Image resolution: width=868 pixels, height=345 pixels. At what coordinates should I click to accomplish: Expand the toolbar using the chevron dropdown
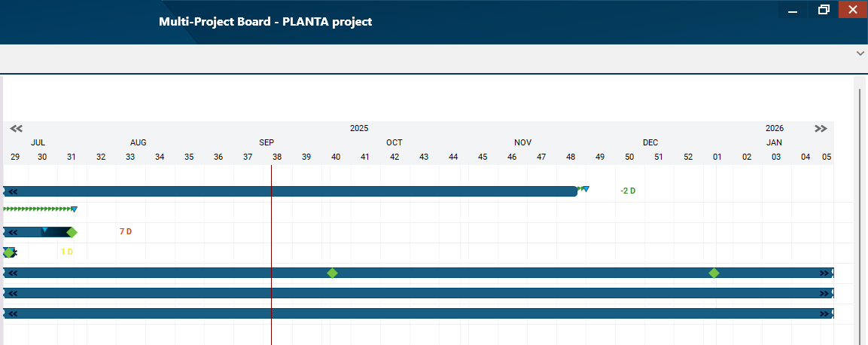click(860, 54)
